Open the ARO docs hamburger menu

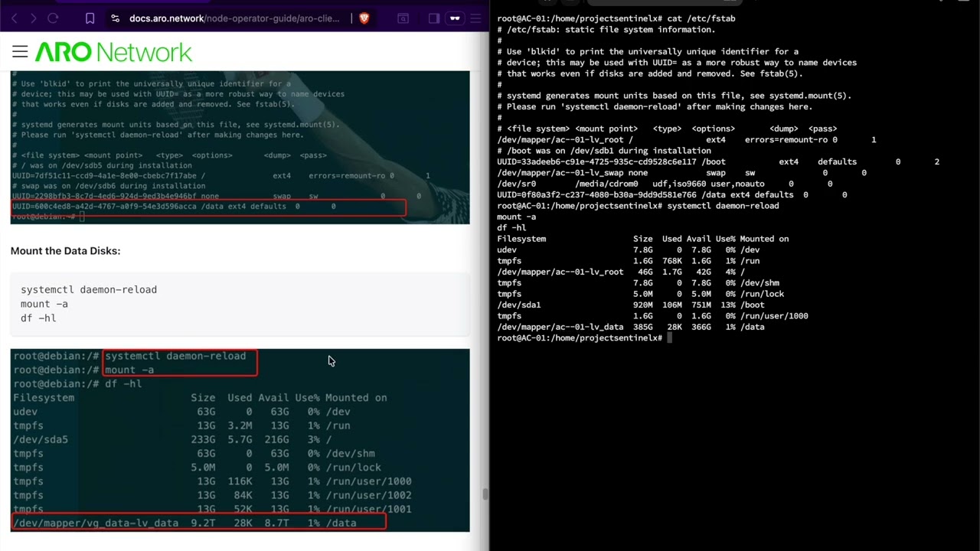tap(20, 52)
